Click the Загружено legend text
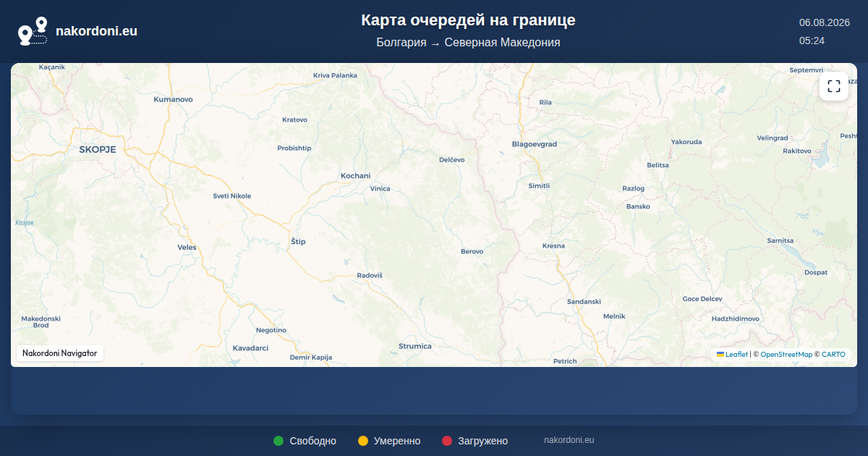 482,441
